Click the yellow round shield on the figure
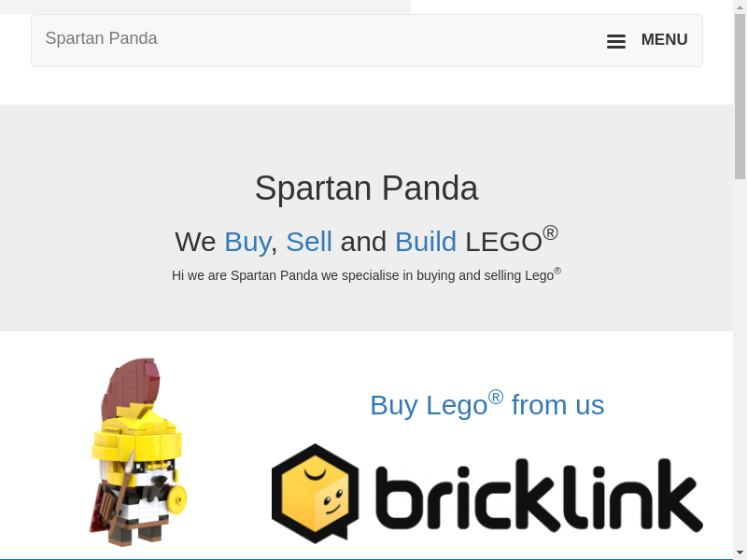Screen dimensions: 747x560 [x=177, y=498]
